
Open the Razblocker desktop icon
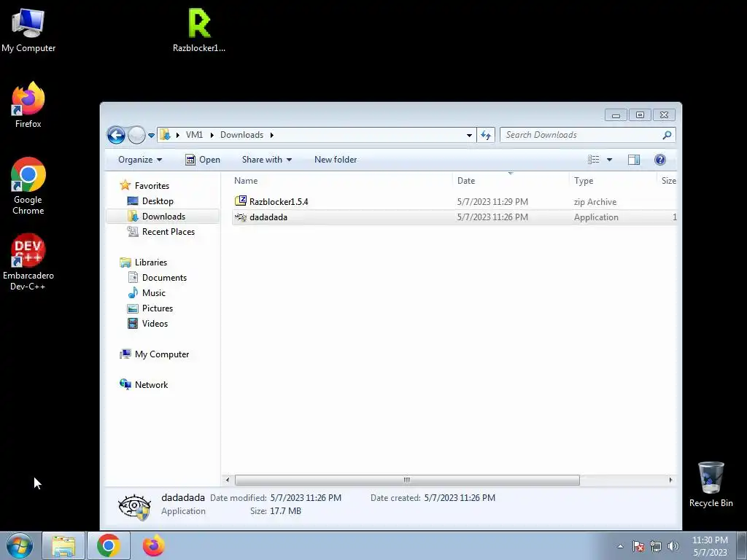point(199,29)
